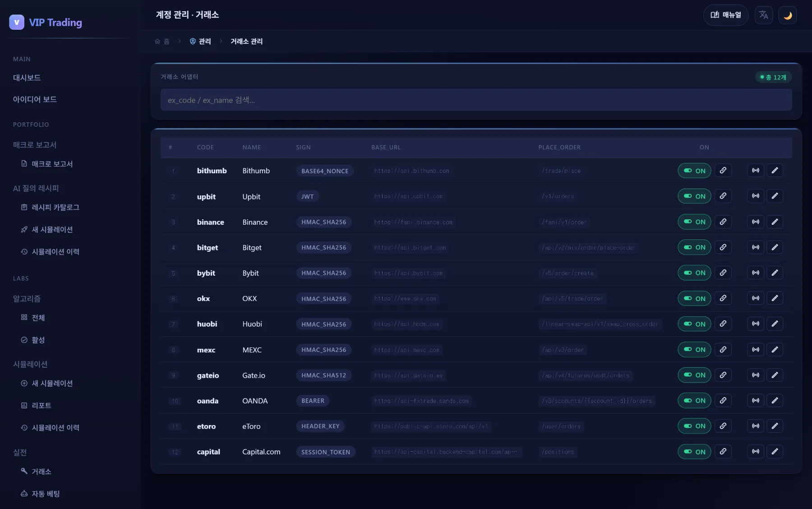Image resolution: width=812 pixels, height=509 pixels.
Task: Click the link icon in oanda row
Action: coord(723,401)
